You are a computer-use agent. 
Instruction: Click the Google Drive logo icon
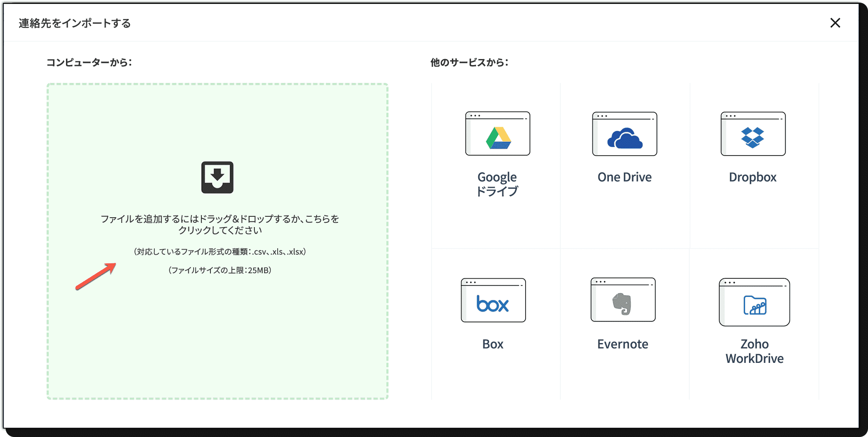click(498, 138)
